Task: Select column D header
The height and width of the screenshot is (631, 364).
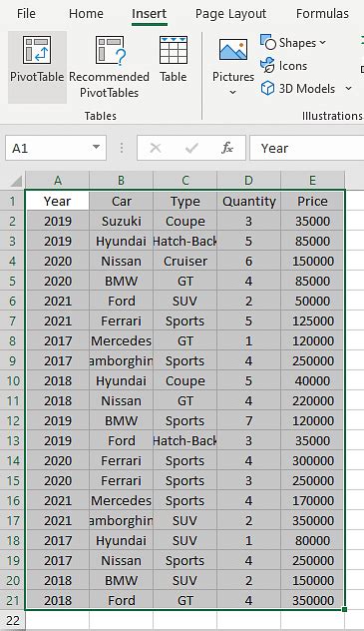Action: 248,181
